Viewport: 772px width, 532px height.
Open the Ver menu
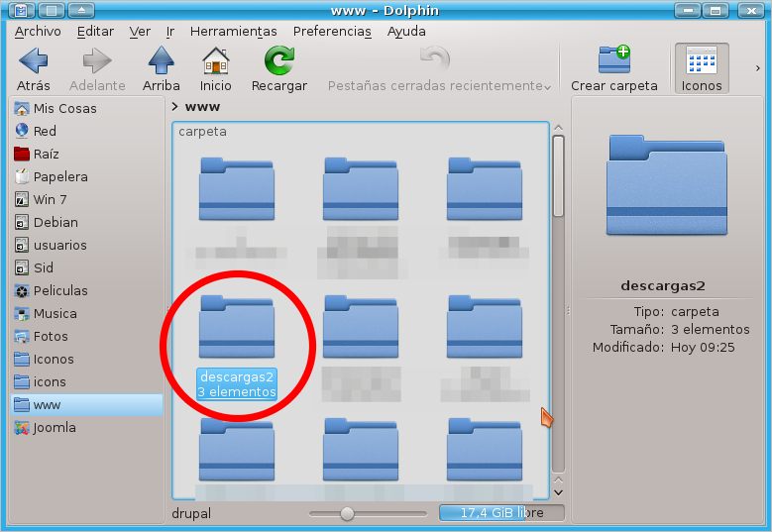[140, 32]
